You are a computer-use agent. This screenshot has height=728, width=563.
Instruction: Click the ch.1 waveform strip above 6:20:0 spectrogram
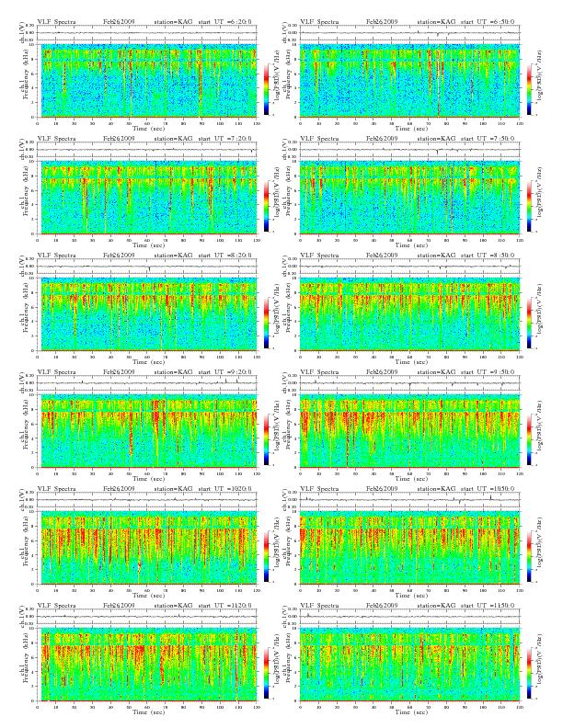coord(147,32)
